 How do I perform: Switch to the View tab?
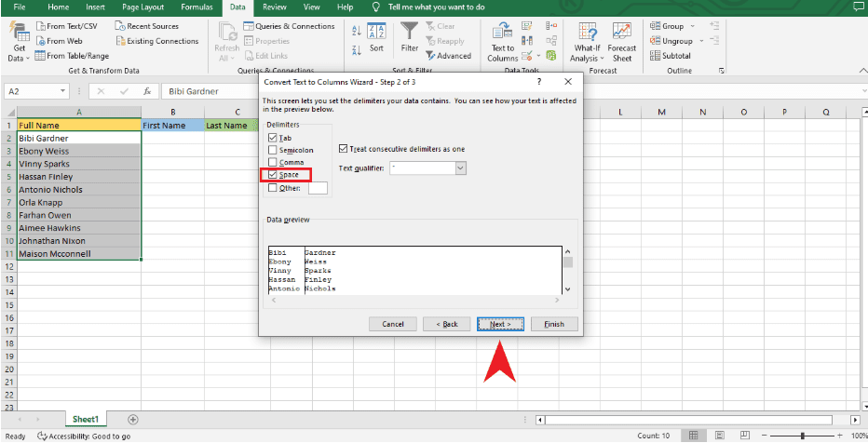[x=312, y=7]
